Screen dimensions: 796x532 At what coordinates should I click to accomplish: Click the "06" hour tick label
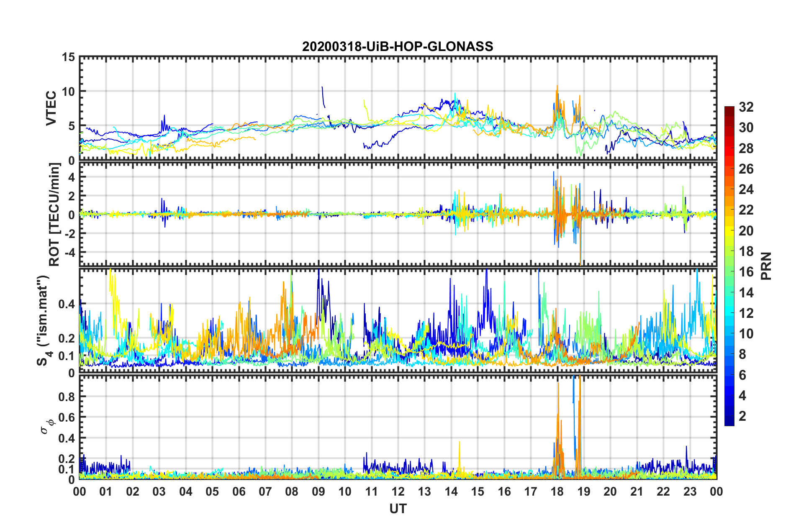[x=239, y=492]
